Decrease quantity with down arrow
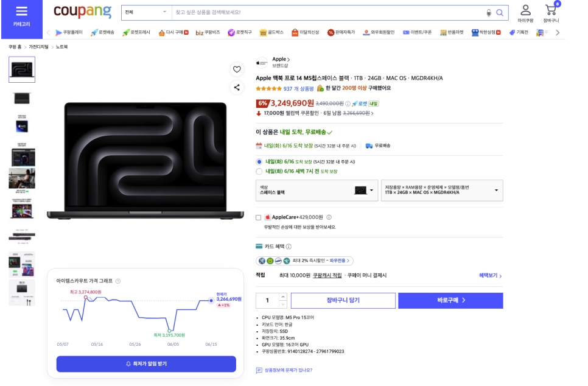 tap(283, 304)
